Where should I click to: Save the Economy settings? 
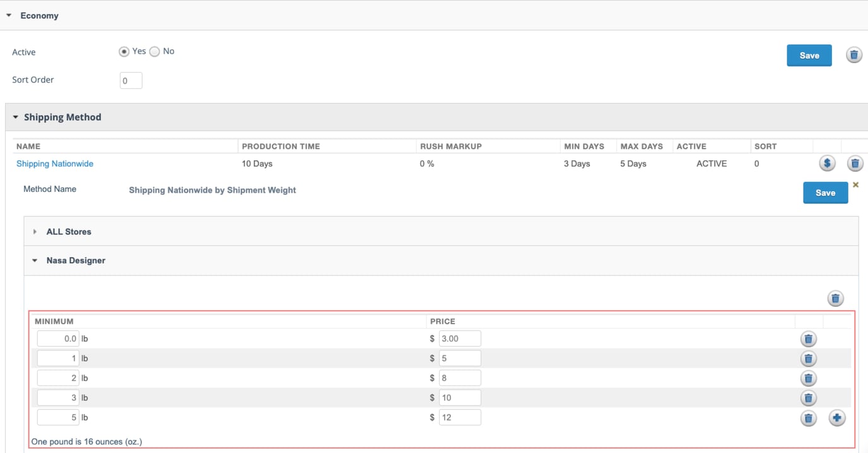(x=809, y=56)
